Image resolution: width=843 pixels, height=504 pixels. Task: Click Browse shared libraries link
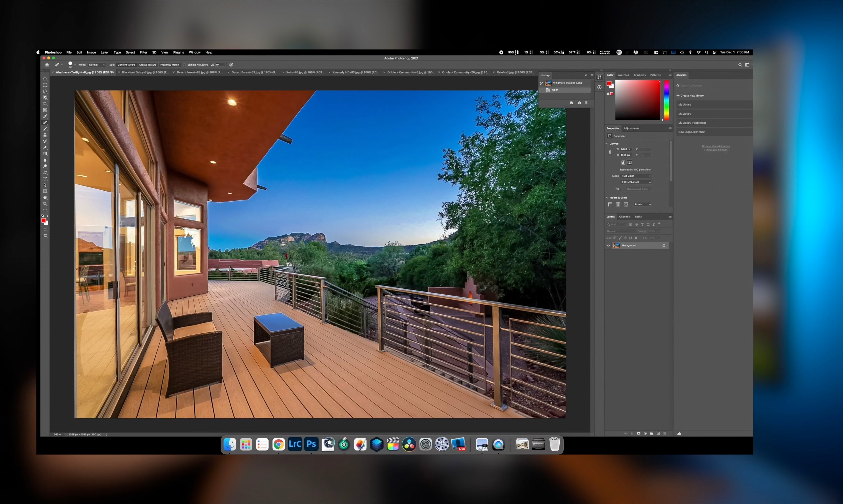(x=716, y=146)
